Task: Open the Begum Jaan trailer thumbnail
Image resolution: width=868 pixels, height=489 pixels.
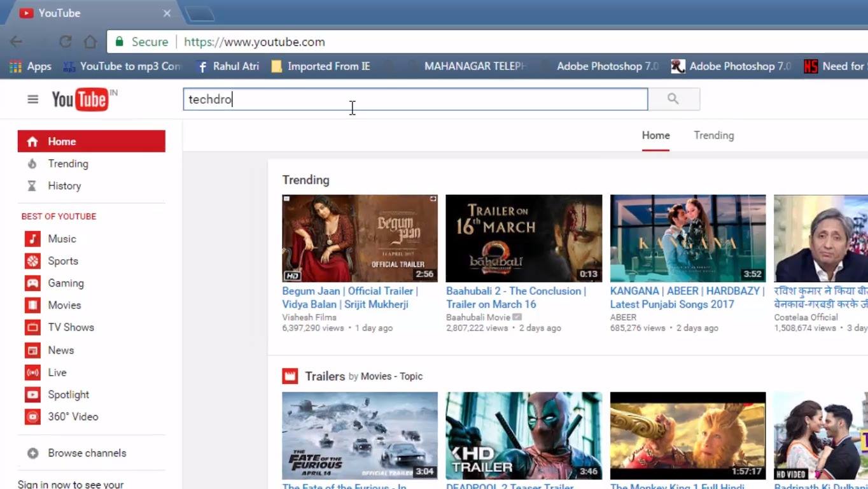Action: [x=360, y=238]
